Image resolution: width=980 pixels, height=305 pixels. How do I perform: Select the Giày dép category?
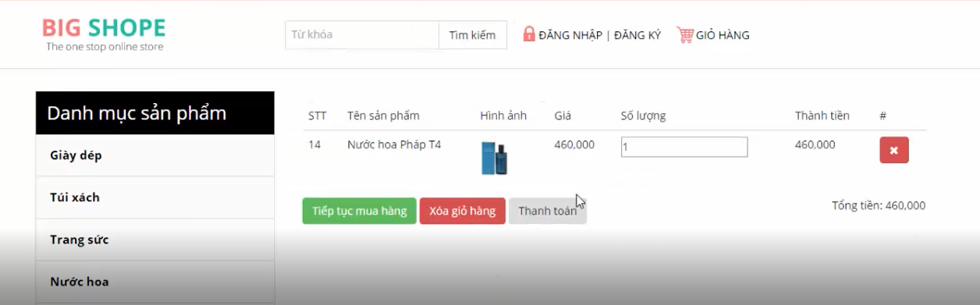[x=155, y=155]
